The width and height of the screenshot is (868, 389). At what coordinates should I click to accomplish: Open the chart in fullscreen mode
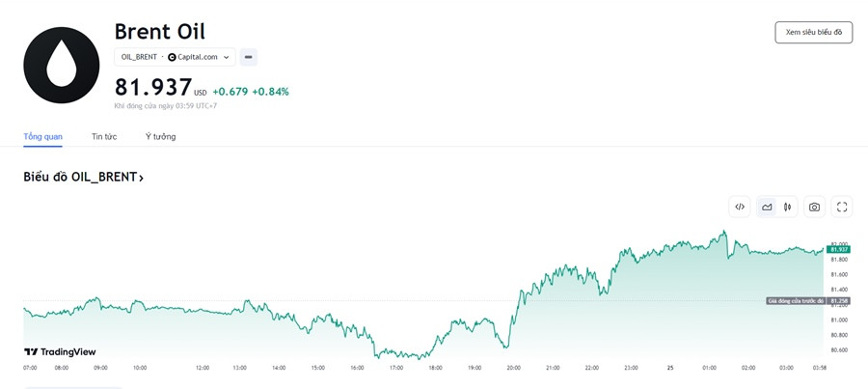(842, 207)
